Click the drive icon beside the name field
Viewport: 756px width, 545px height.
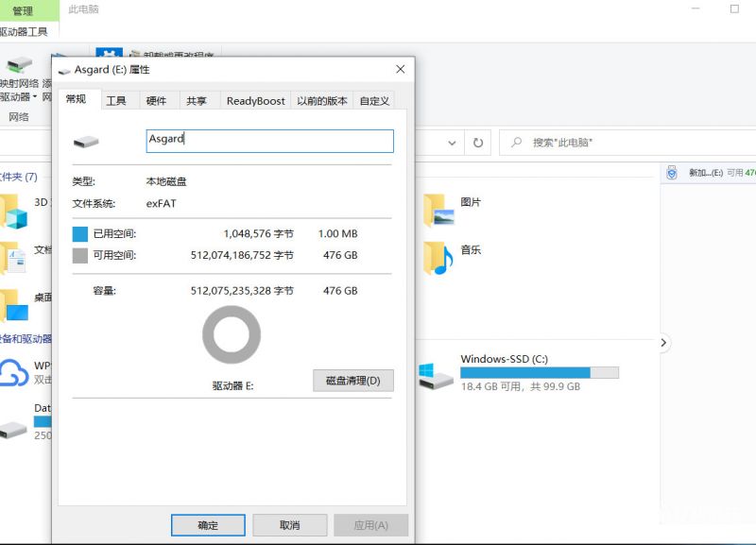click(86, 142)
